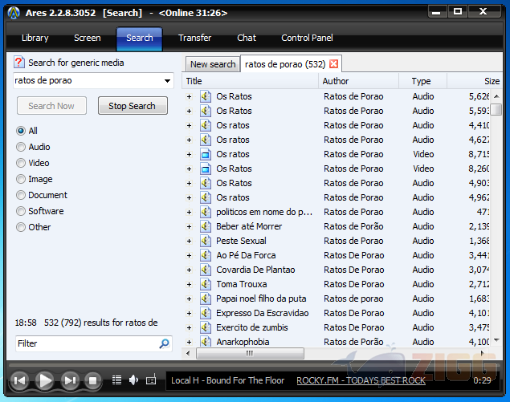Screen dimensions: 510x402
Task: Expand the Expresso Da Escravidao result
Action: coord(189,313)
